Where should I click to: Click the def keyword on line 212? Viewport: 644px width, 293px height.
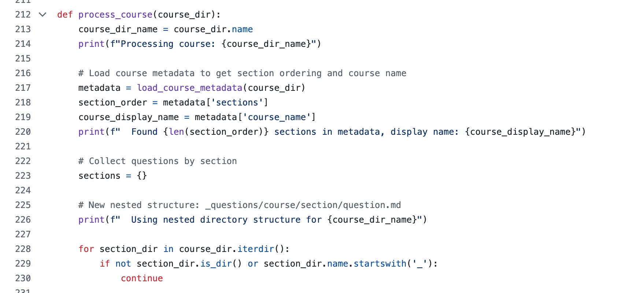[x=65, y=15]
